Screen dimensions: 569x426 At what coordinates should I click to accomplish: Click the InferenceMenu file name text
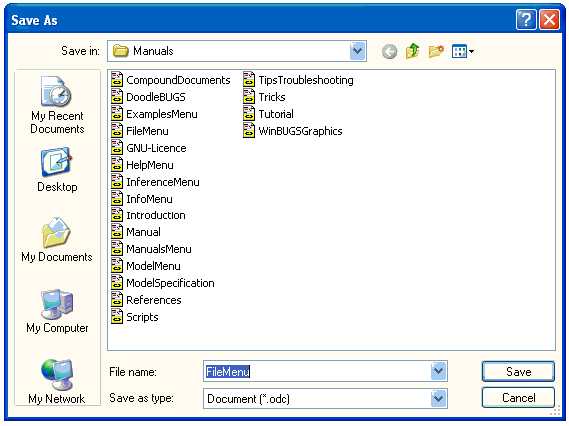click(x=163, y=182)
